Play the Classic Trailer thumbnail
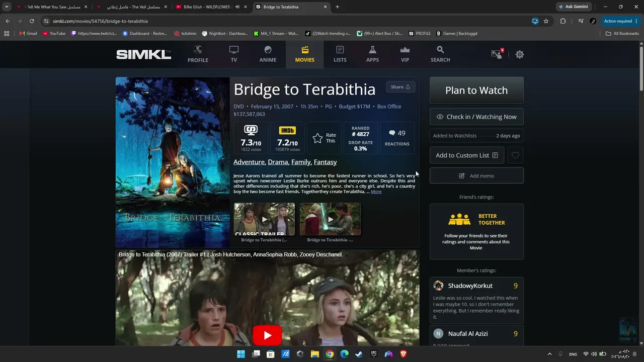The height and width of the screenshot is (362, 644). (x=264, y=219)
